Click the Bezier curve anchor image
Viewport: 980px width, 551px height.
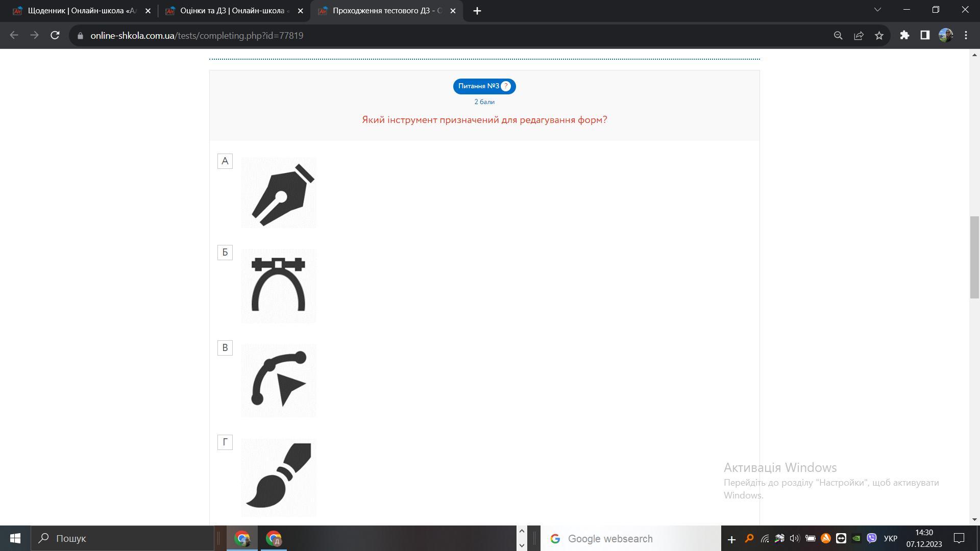279,286
